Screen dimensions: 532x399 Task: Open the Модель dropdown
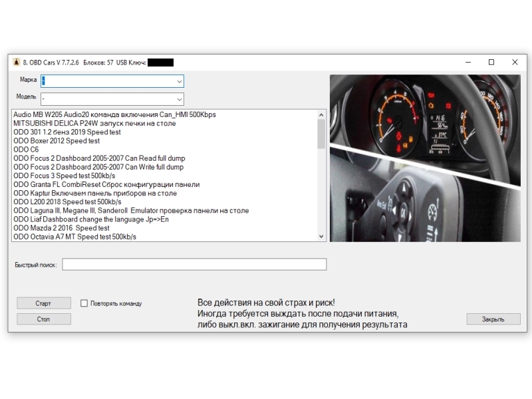pos(112,99)
